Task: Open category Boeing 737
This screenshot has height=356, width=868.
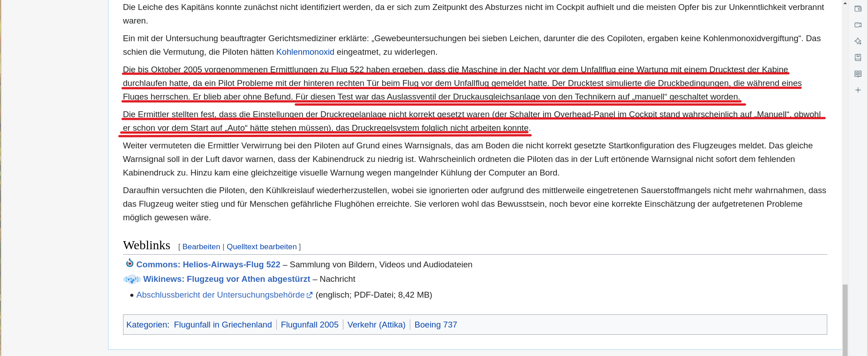Action: coord(436,325)
